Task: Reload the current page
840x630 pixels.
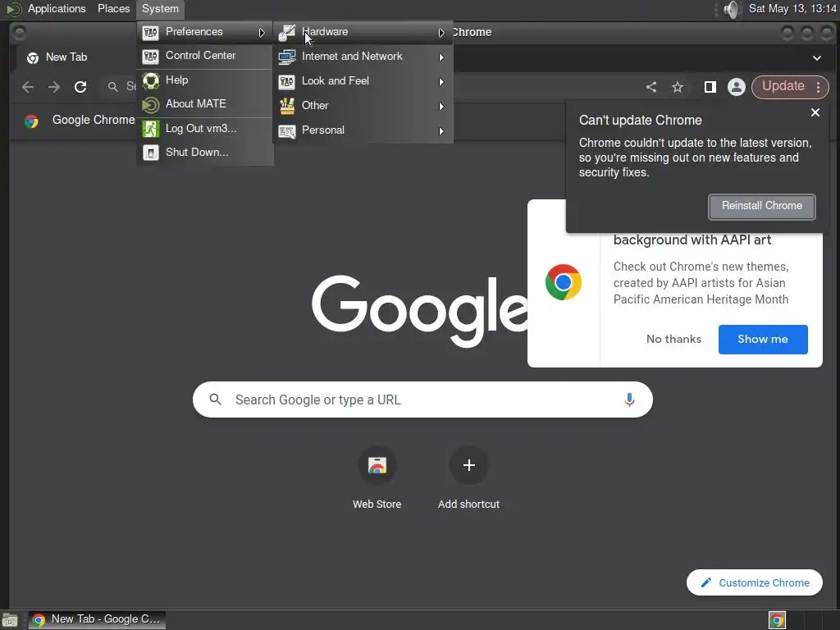Action: coord(80,87)
